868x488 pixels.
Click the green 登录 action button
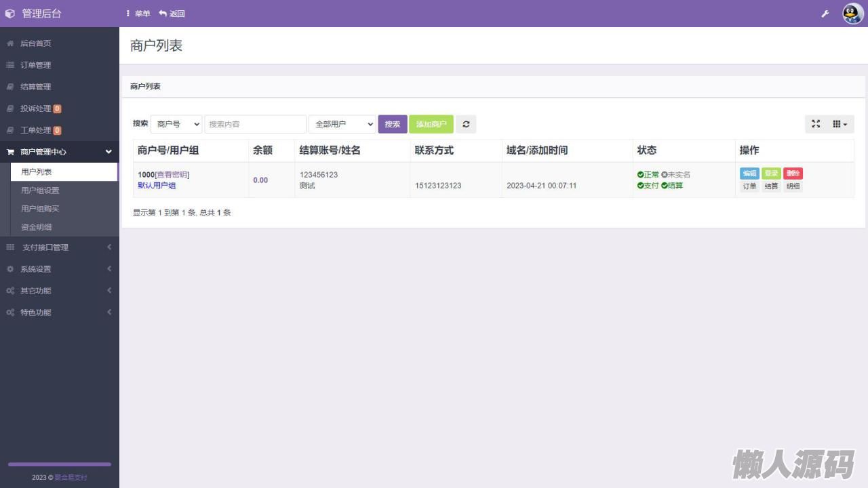click(x=771, y=174)
